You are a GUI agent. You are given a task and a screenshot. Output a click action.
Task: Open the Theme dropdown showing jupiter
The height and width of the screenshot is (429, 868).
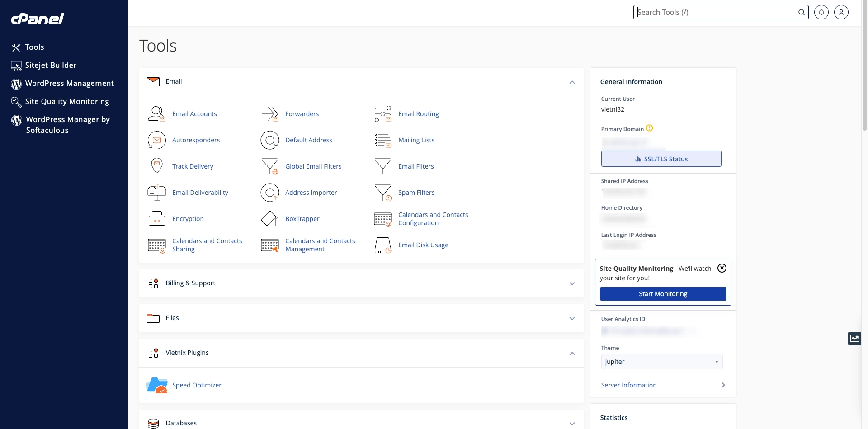point(661,362)
